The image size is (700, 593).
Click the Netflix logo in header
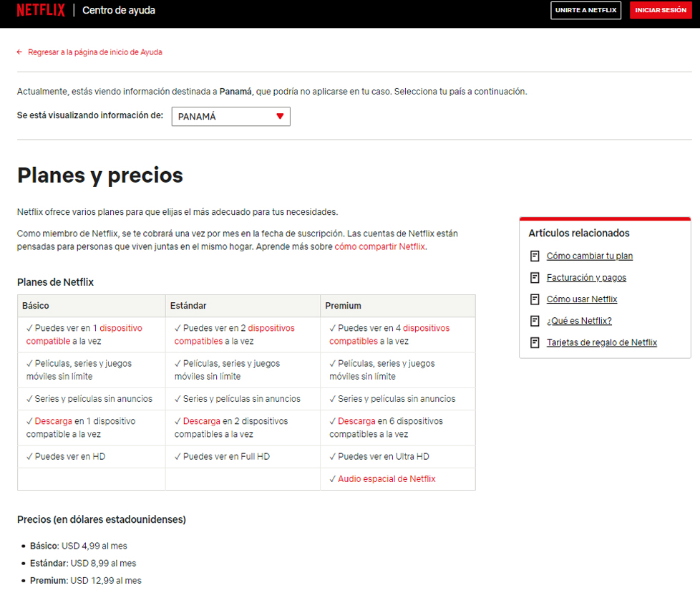point(41,10)
